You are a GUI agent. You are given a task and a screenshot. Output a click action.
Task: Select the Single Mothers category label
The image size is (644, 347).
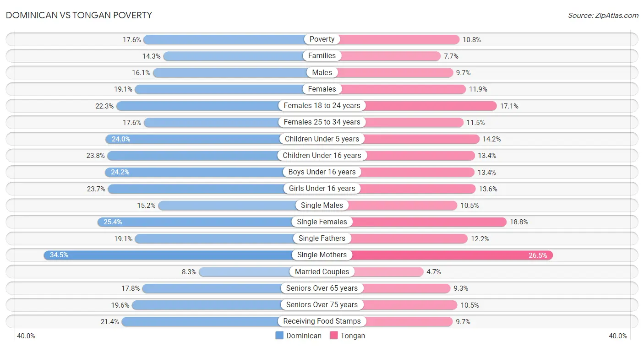point(322,255)
